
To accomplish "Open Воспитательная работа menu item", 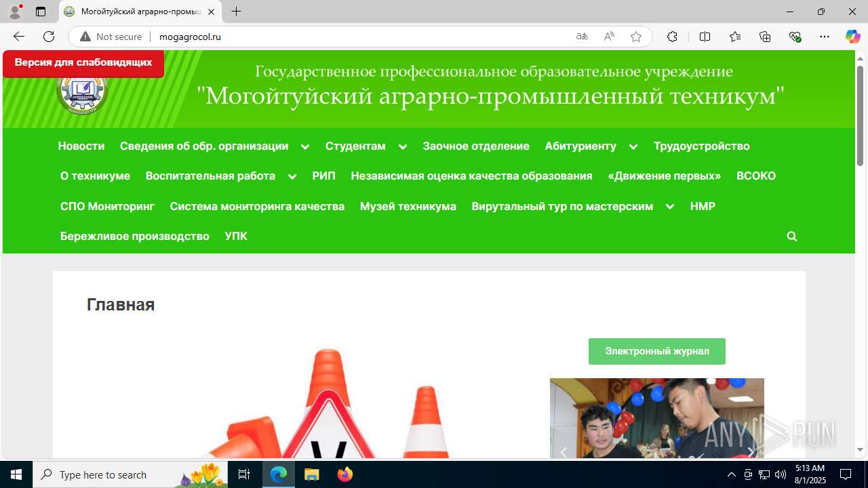I will click(x=210, y=176).
